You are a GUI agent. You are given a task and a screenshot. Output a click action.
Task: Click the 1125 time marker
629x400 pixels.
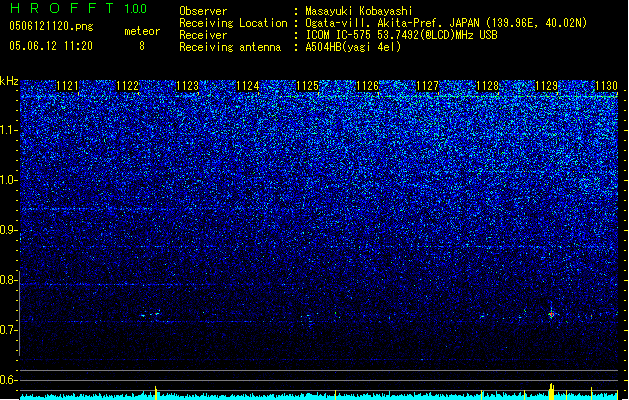307,86
